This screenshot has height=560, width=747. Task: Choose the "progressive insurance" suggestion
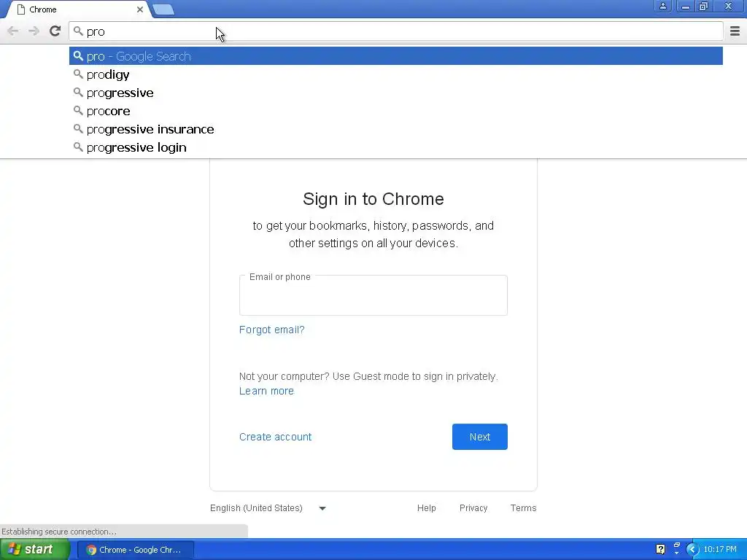396,129
